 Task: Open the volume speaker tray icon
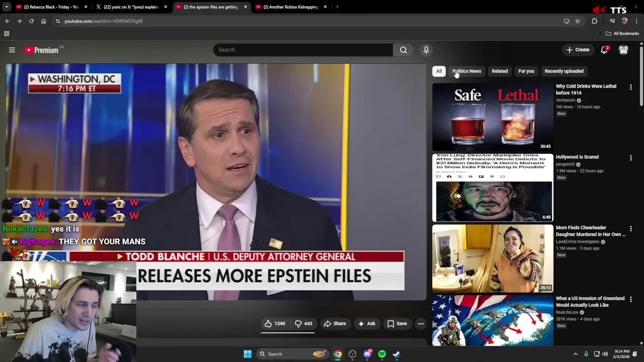coord(605,354)
